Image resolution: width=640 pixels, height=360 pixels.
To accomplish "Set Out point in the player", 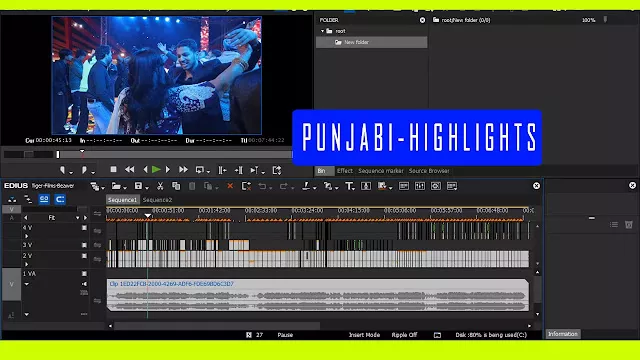I will pos(84,170).
